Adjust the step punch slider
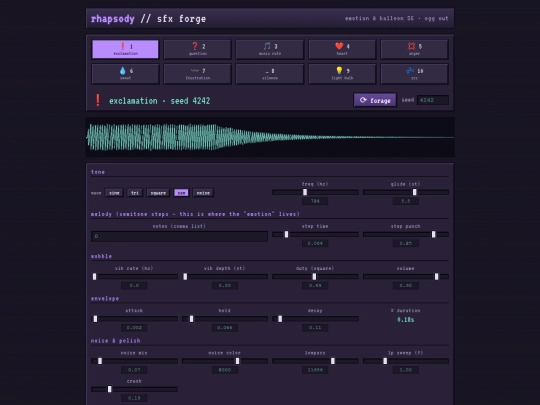 pyautogui.click(x=406, y=235)
